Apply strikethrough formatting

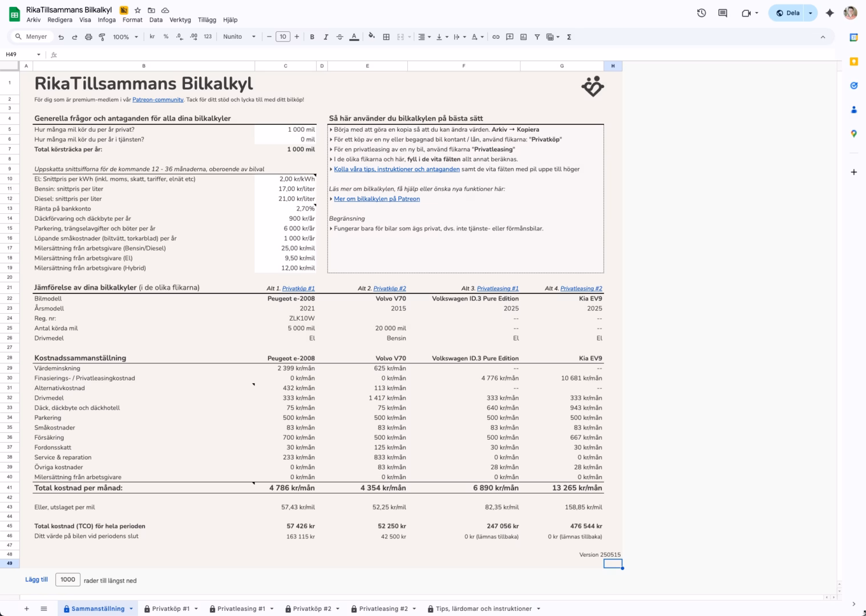pyautogui.click(x=340, y=37)
